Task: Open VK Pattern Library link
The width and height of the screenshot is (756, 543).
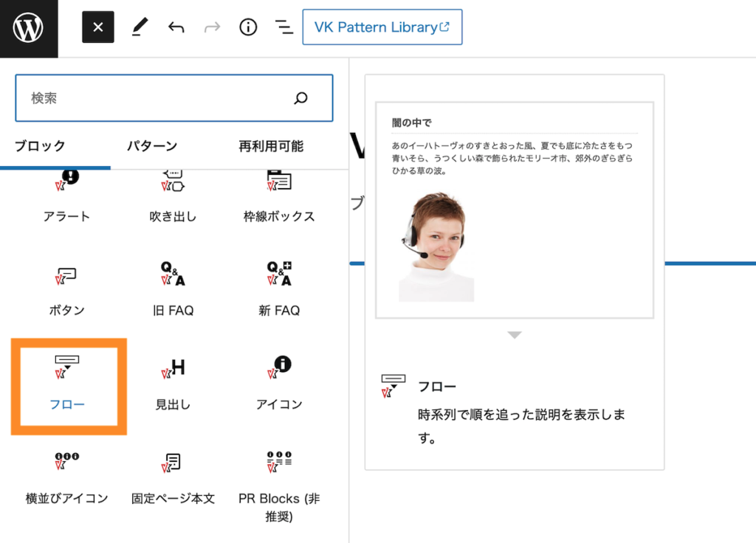Action: pyautogui.click(x=382, y=27)
